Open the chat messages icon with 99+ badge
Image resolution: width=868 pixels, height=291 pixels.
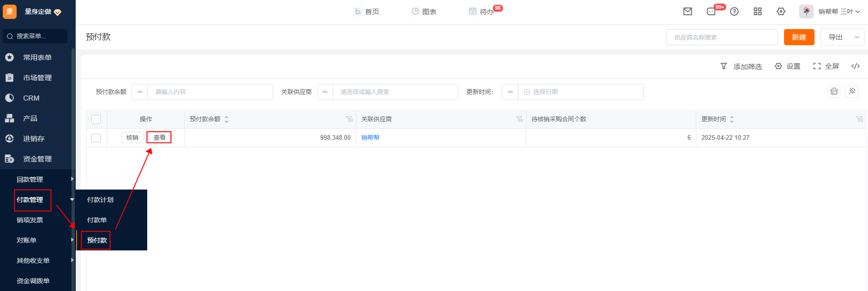(711, 12)
